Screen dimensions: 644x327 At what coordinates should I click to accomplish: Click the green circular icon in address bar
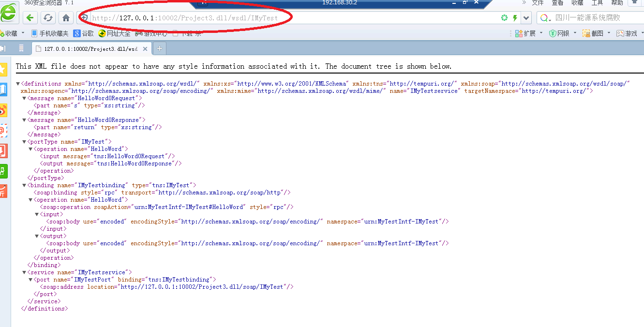[x=505, y=18]
